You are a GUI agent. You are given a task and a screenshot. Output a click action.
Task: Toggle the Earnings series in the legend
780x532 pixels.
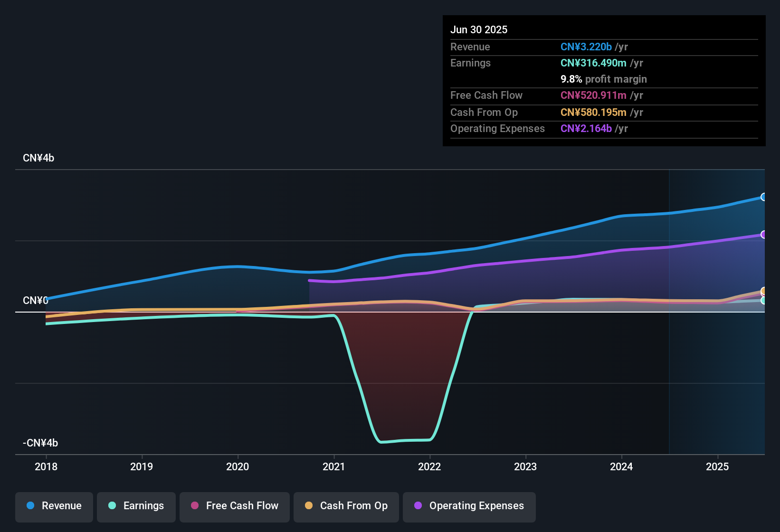pyautogui.click(x=136, y=506)
